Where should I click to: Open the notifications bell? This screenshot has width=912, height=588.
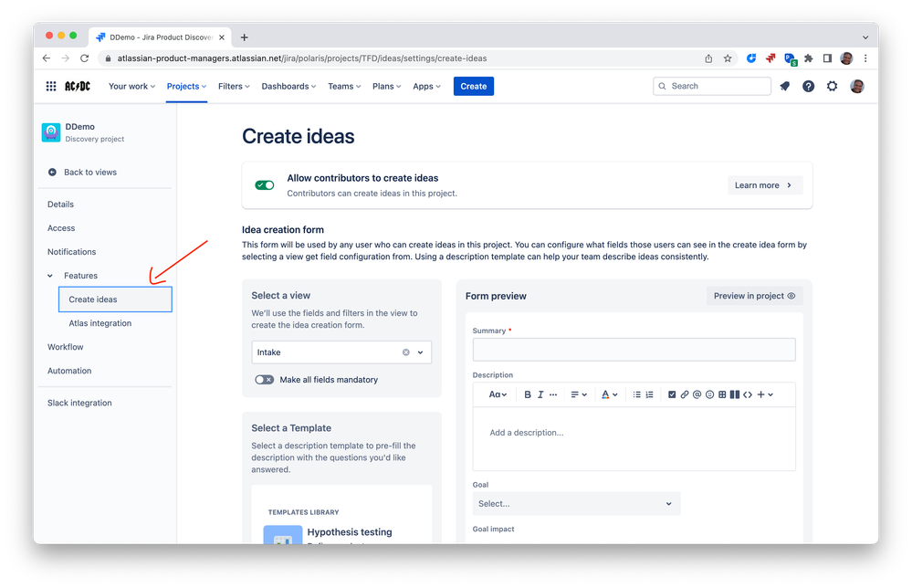pyautogui.click(x=784, y=86)
